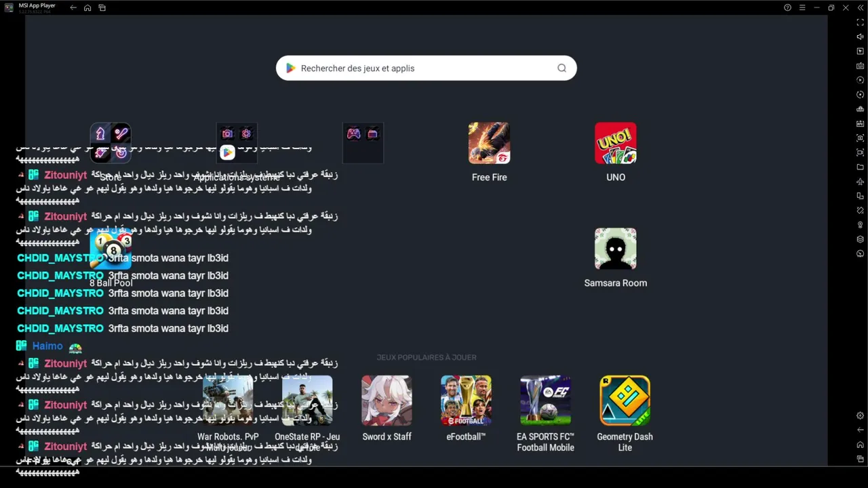Toggle fullscreen mode in the sidebar

(x=860, y=22)
